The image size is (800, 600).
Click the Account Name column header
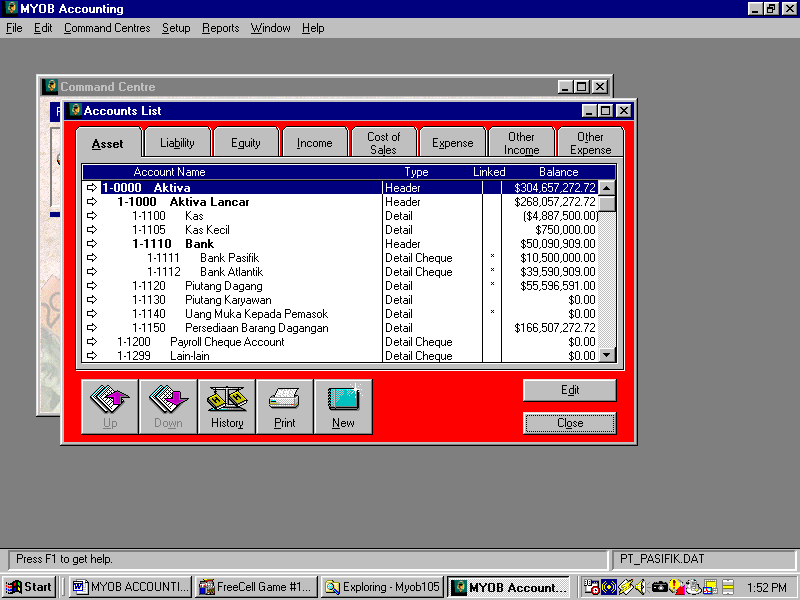(x=169, y=172)
